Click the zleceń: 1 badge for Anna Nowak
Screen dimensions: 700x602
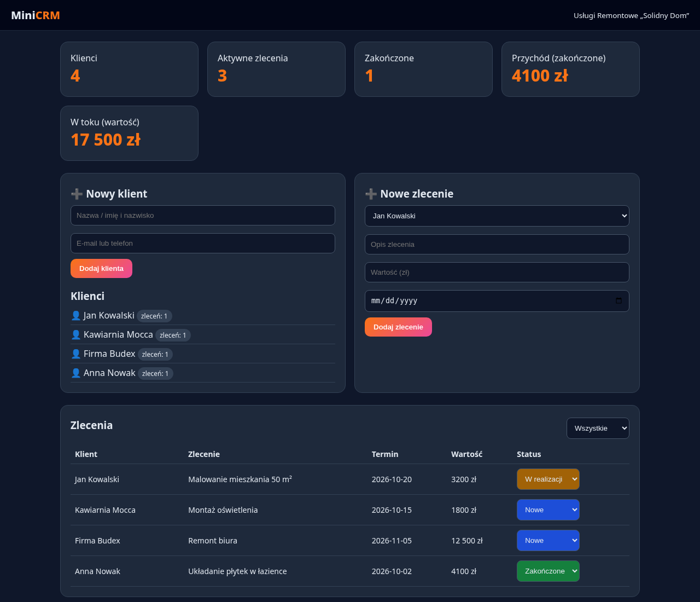[155, 374]
